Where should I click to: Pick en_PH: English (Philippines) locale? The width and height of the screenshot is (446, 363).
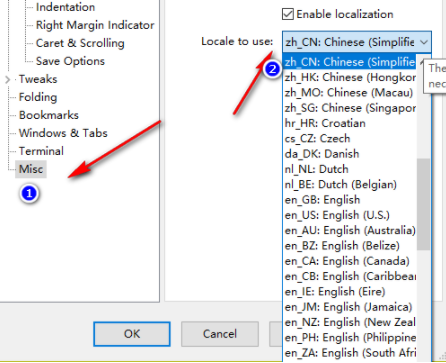350,338
